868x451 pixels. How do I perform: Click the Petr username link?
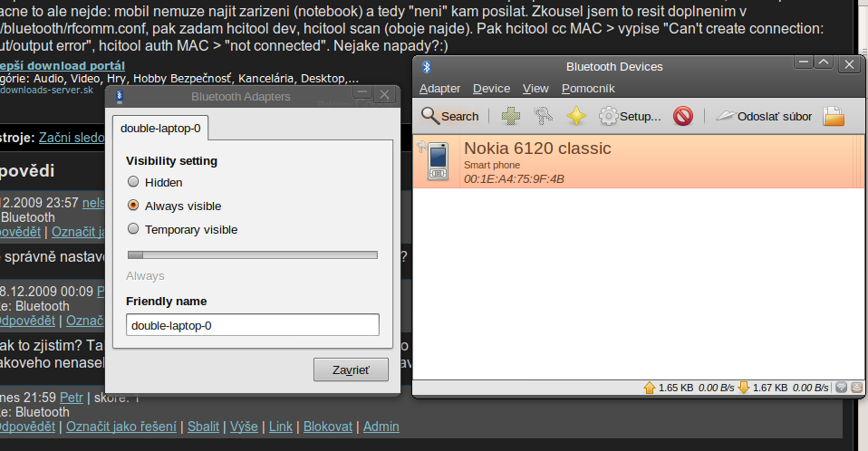click(72, 398)
